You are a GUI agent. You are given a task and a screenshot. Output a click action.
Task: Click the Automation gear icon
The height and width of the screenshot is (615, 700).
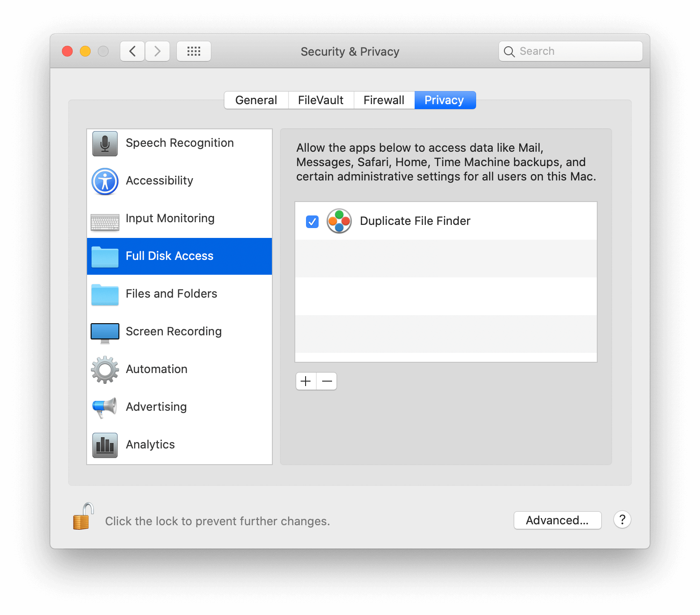104,369
